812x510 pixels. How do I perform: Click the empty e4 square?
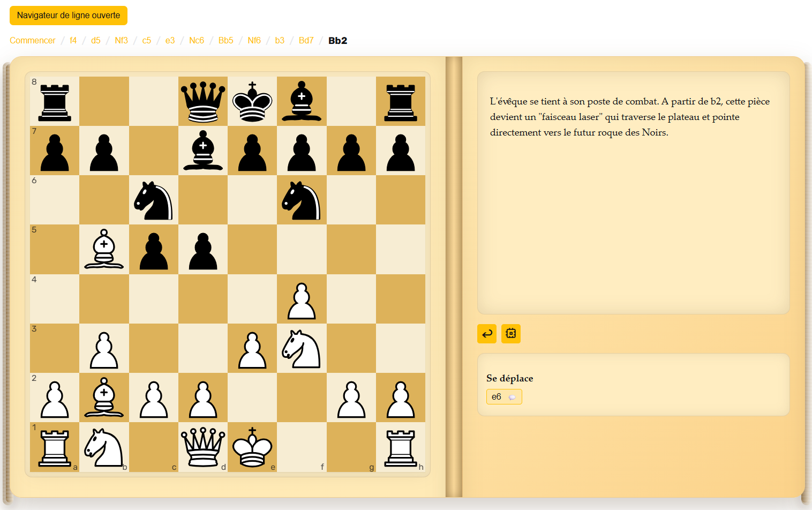[252, 299]
